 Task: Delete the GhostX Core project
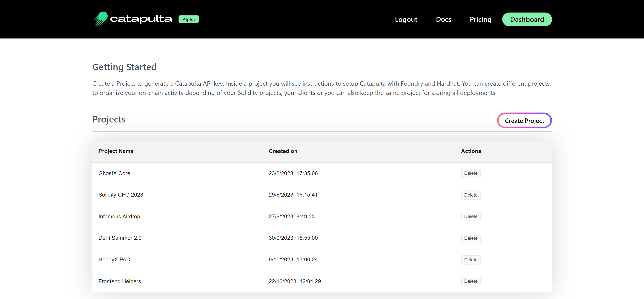pyautogui.click(x=471, y=173)
